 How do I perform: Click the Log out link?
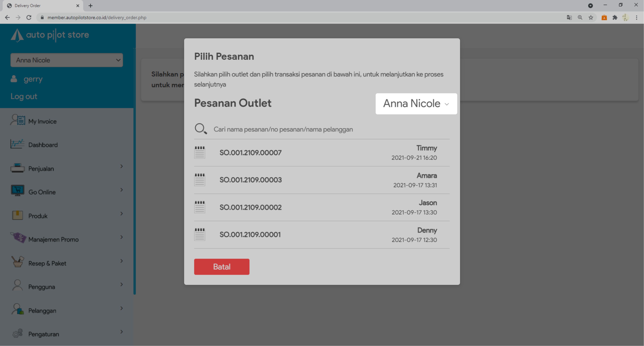tap(24, 97)
